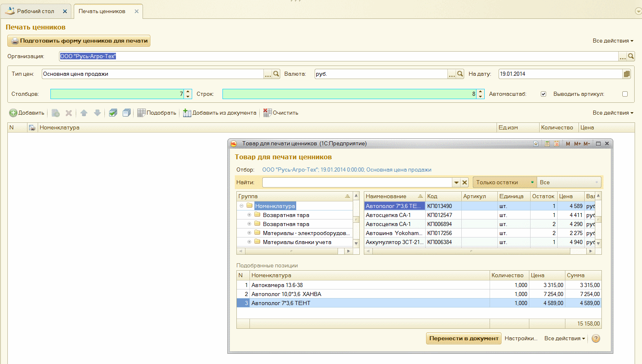Viewport: 642px width, 364px height.
Task: Select Автошина Yokoham product row
Action: tap(479, 233)
